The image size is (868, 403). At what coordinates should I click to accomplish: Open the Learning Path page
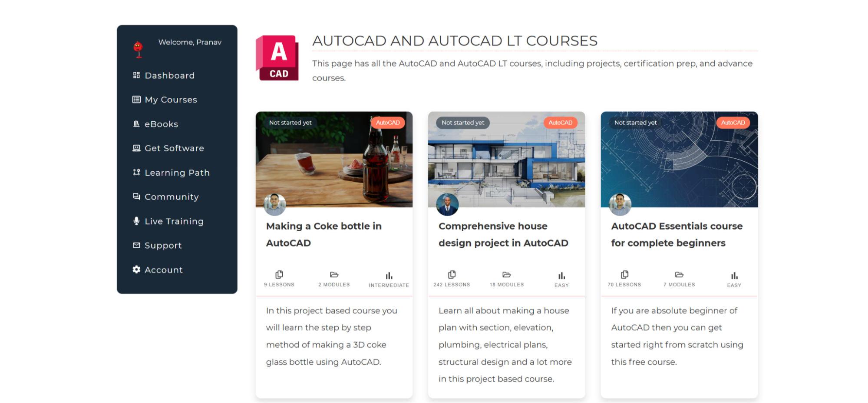tap(177, 173)
